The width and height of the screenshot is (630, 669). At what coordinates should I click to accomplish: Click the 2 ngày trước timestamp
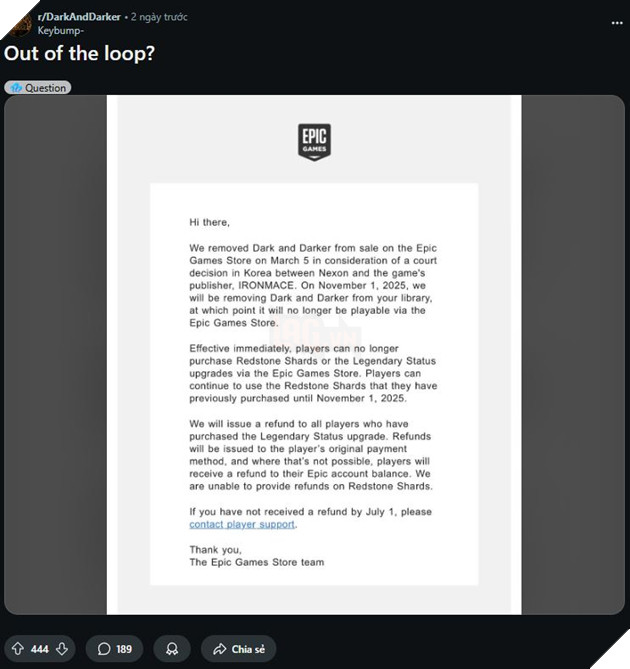point(159,17)
